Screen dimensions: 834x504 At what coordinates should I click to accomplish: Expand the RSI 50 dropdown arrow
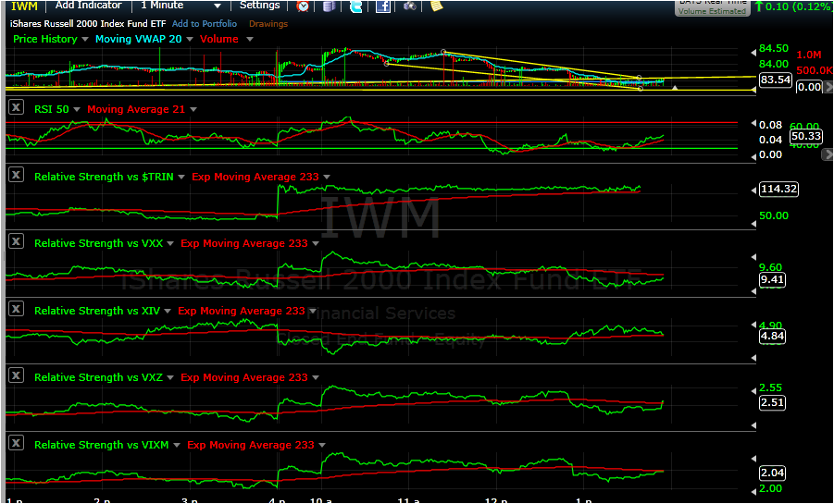point(77,109)
